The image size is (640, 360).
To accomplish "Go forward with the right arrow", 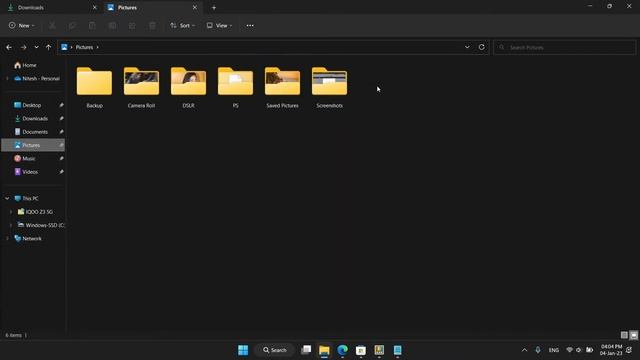I will tap(23, 47).
